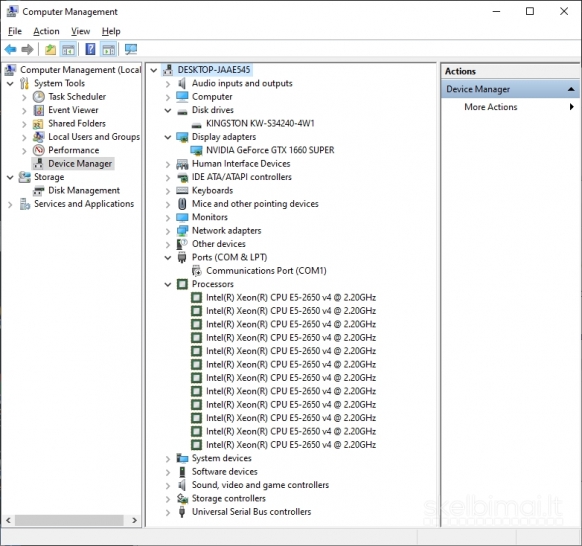Click the Forward arrow toolbar icon
Image resolution: width=582 pixels, height=546 pixels.
27,49
